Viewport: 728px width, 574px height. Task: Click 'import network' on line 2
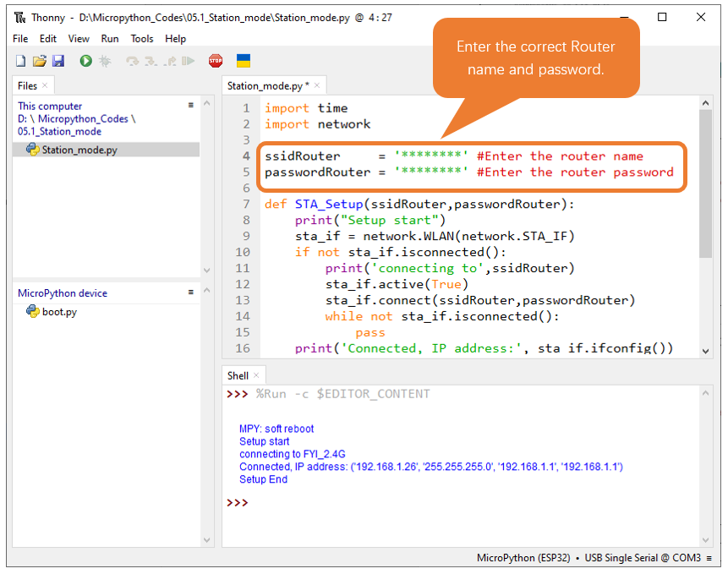(x=318, y=124)
